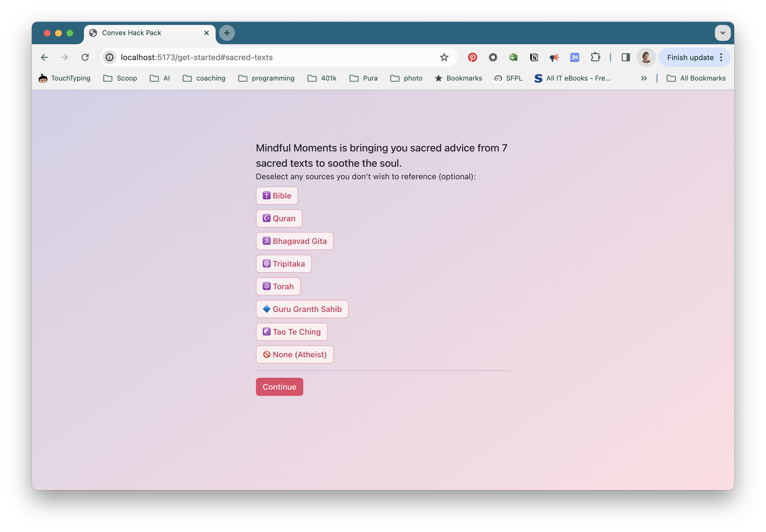Bookmark this page with star icon
Image resolution: width=766 pixels, height=532 pixels.
pyautogui.click(x=444, y=57)
